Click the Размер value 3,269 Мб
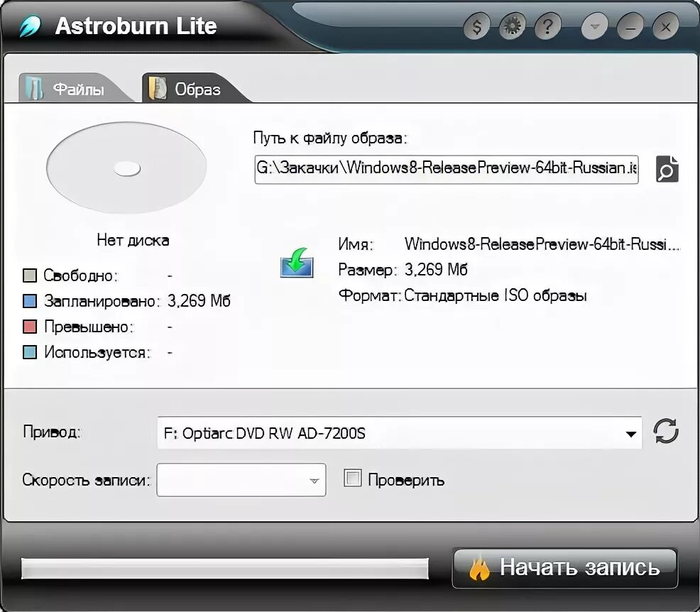The height and width of the screenshot is (612, 700). point(436,270)
